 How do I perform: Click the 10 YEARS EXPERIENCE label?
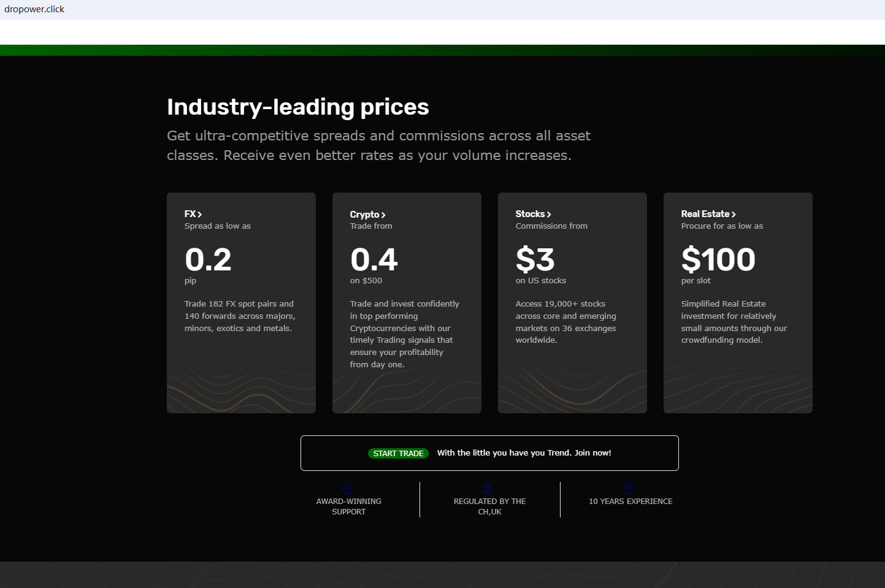point(630,502)
